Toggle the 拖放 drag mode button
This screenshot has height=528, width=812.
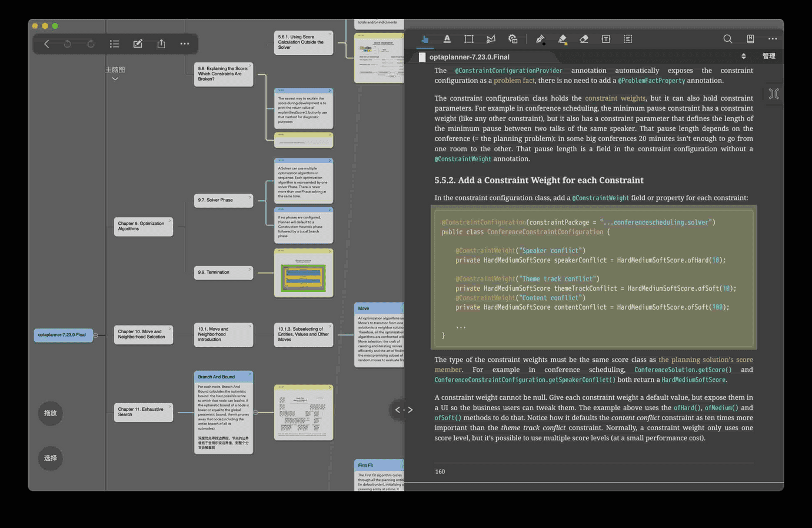tap(51, 413)
